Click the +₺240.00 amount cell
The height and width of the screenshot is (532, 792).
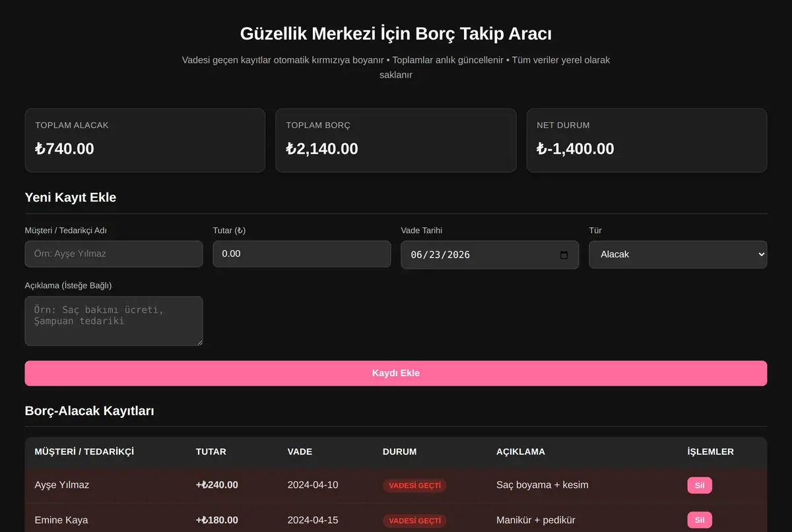[217, 485]
